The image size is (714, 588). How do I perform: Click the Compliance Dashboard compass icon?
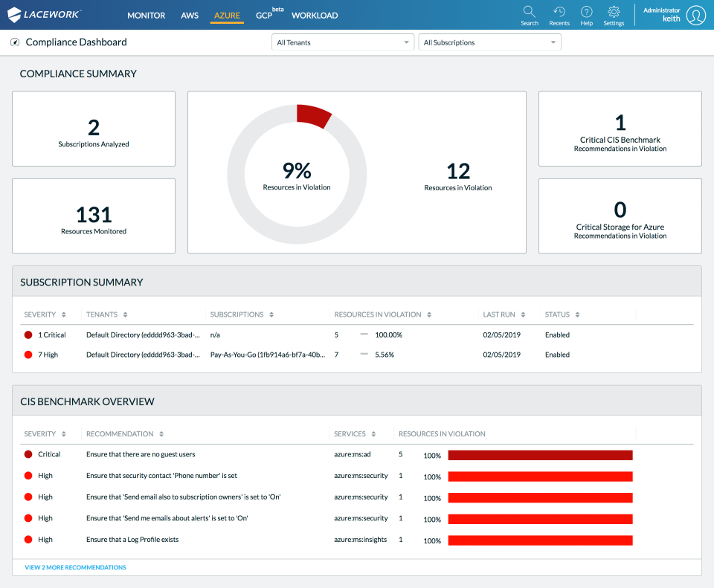(14, 42)
